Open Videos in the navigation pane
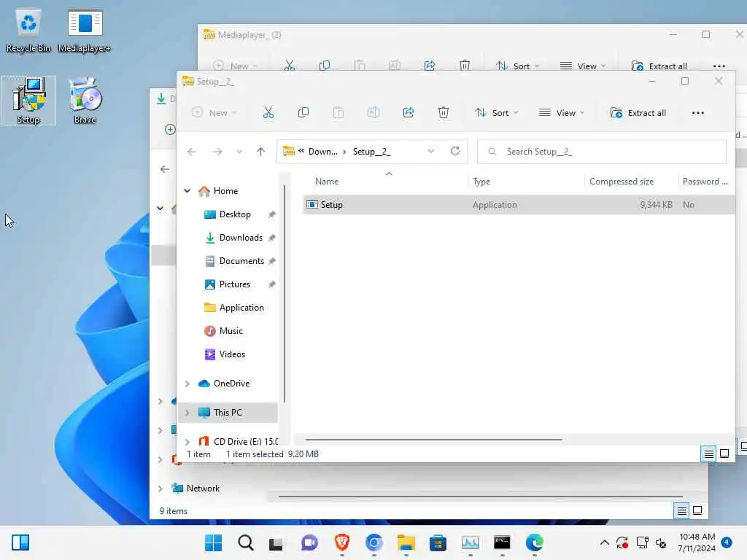Screen dimensions: 747x560 click(232, 354)
